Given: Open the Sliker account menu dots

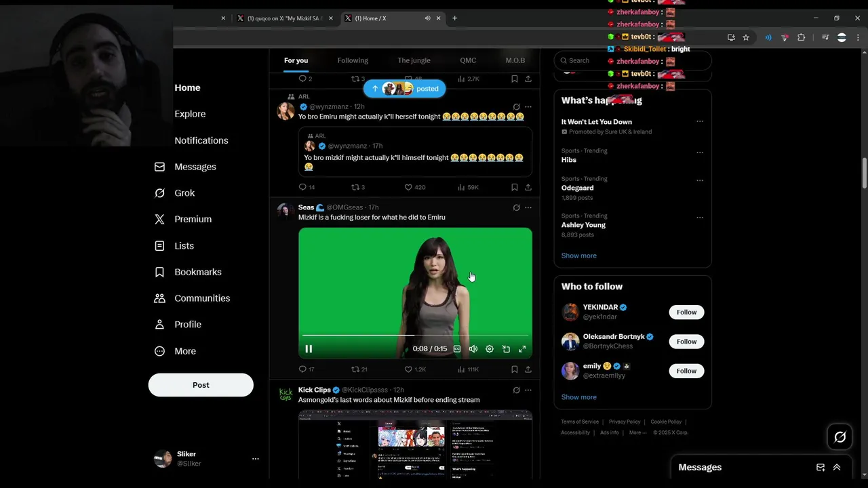Looking at the screenshot, I should pos(256,459).
